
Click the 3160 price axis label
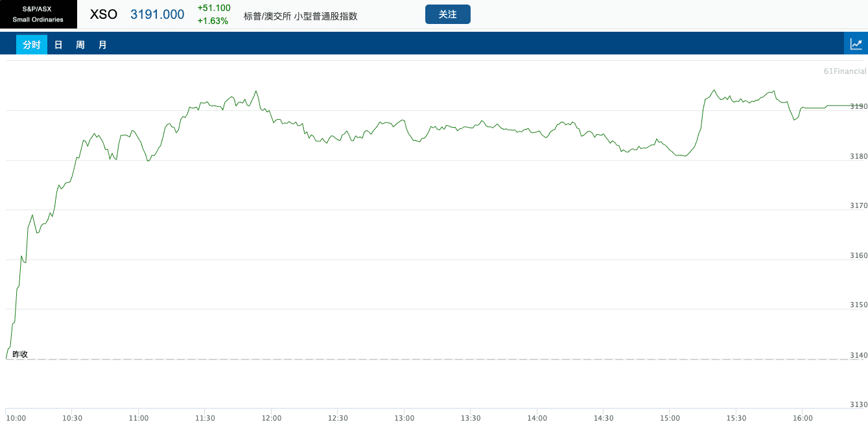(x=858, y=255)
